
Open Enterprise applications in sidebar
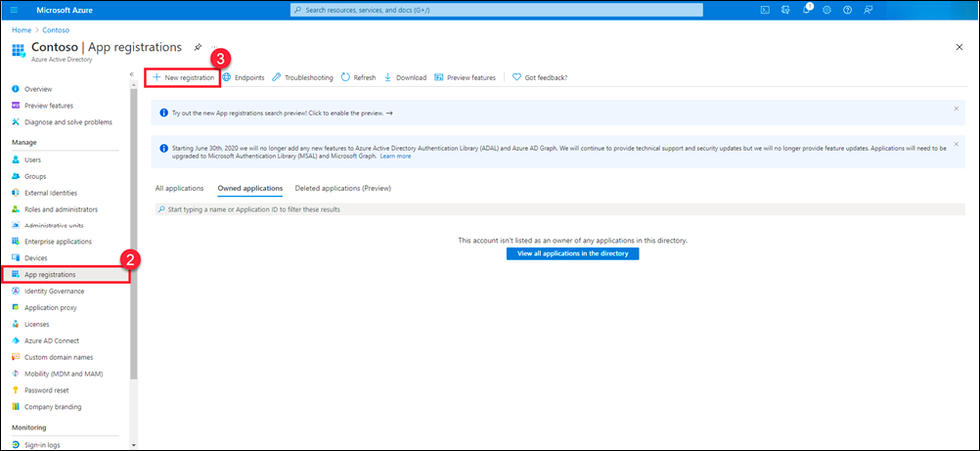[58, 242]
